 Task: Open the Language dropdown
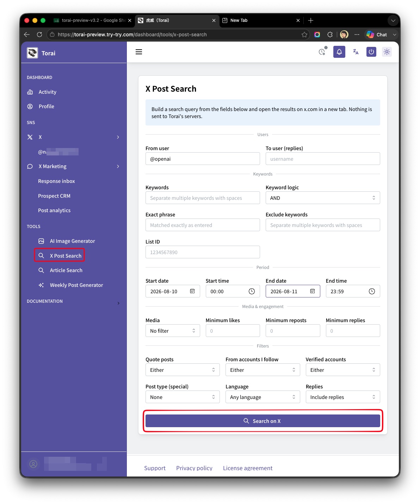(x=263, y=397)
